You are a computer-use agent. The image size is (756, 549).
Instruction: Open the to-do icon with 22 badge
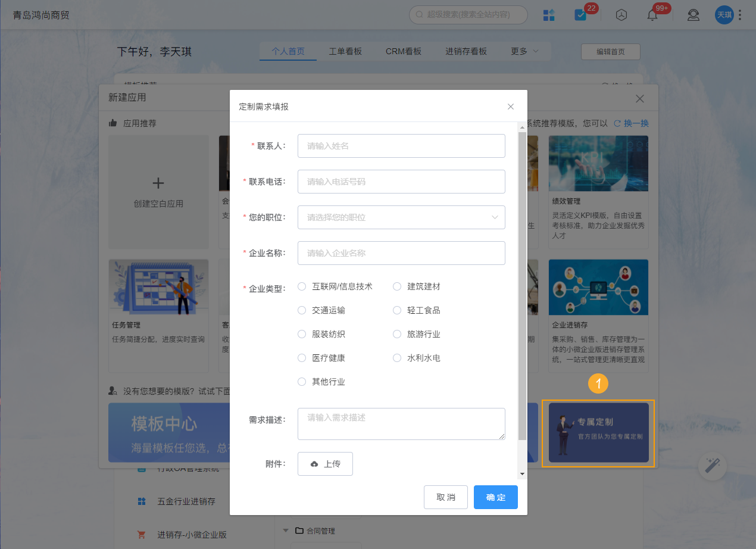[581, 15]
